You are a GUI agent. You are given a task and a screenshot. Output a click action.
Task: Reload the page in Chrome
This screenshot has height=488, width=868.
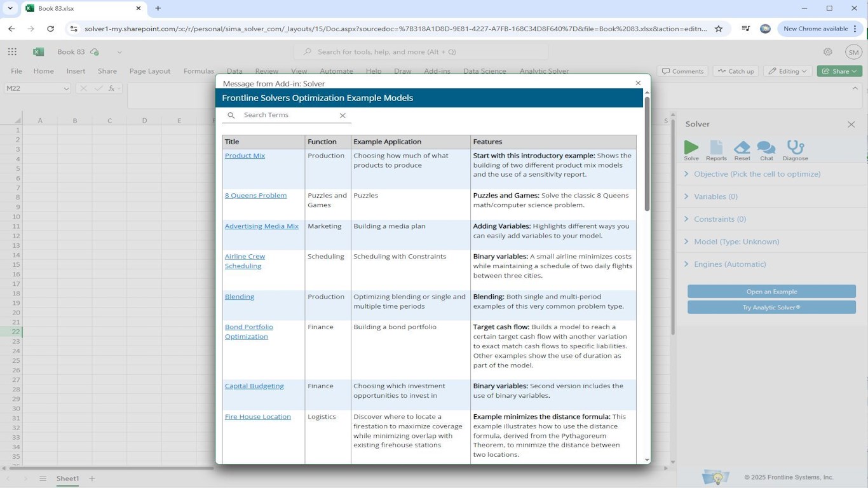click(x=50, y=29)
